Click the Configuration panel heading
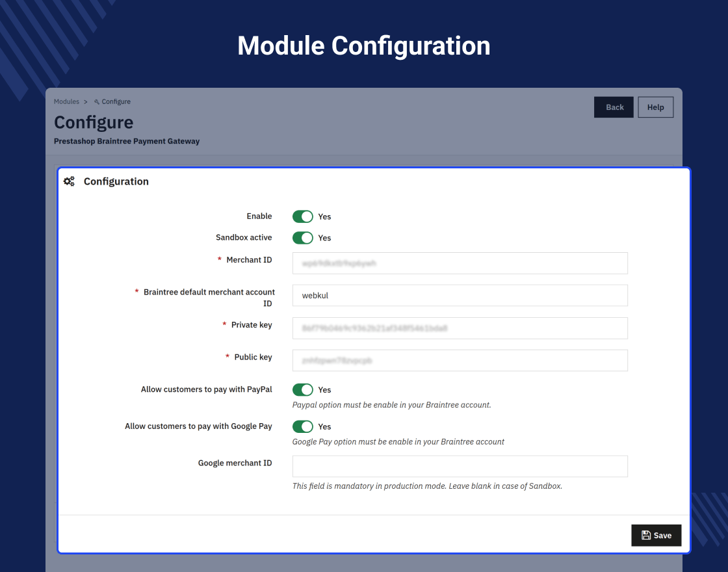 coord(116,181)
